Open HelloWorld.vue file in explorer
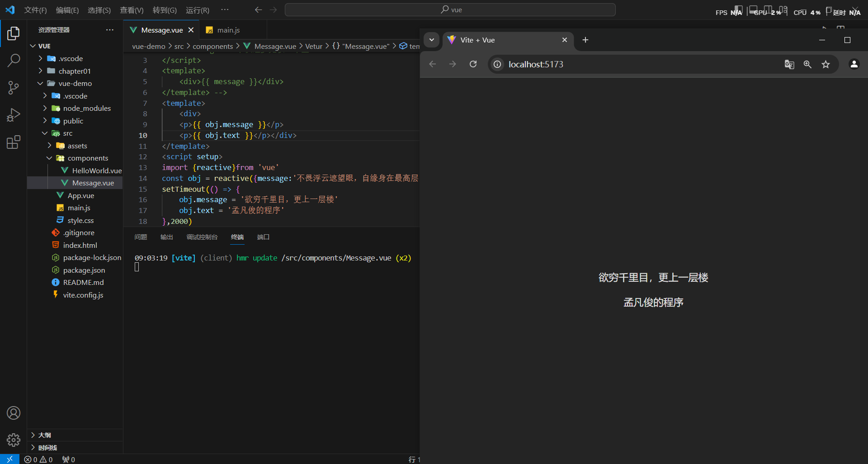The image size is (868, 464). click(75, 170)
